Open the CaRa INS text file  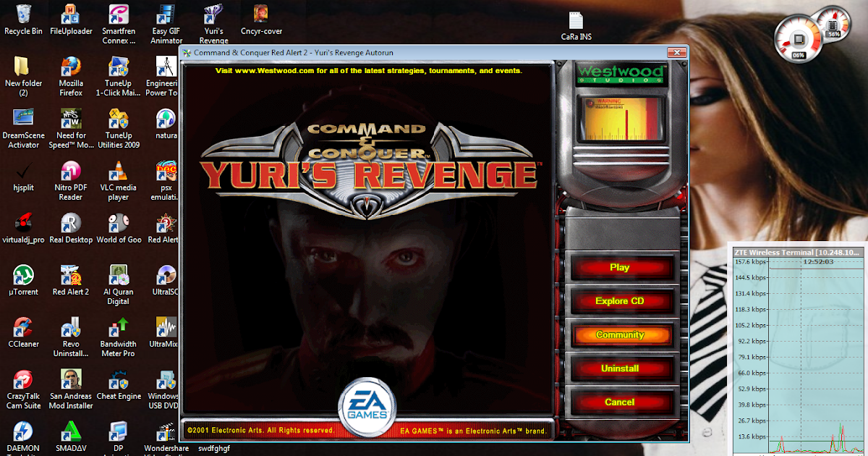tap(576, 26)
